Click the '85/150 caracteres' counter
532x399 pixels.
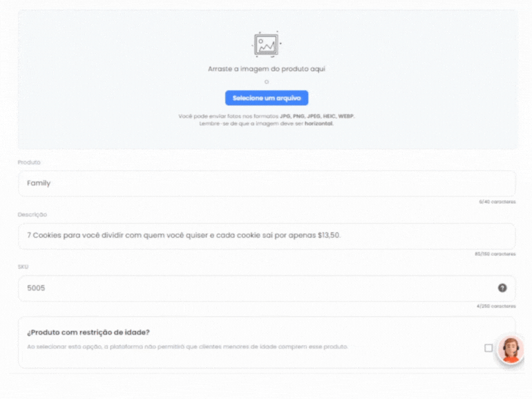point(495,254)
